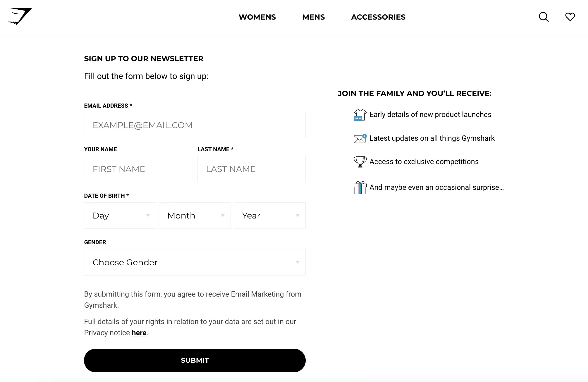Open the WOMENS navigation menu

(x=257, y=17)
